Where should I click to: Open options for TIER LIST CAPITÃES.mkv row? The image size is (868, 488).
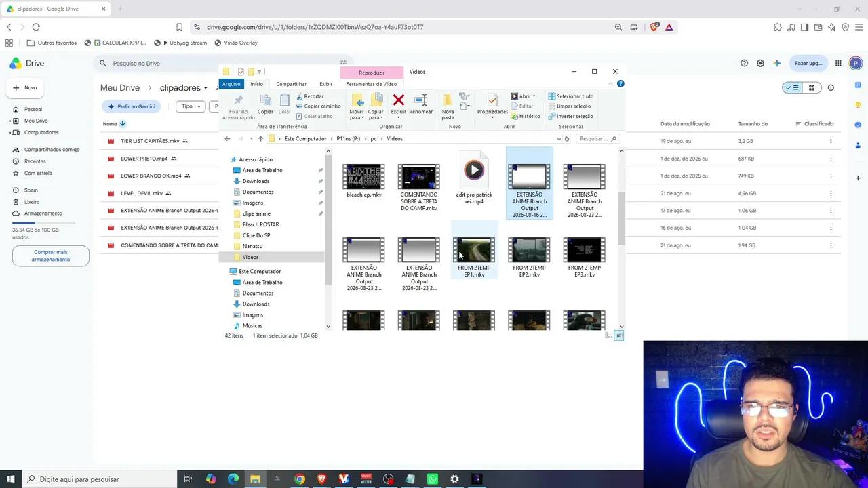coord(831,141)
